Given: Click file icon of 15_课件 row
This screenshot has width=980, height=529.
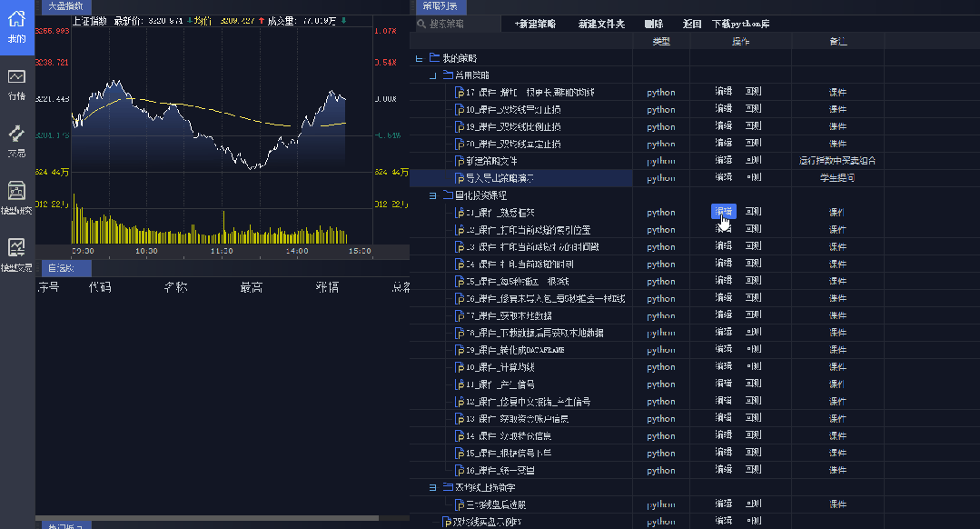Looking at the screenshot, I should pyautogui.click(x=460, y=454).
